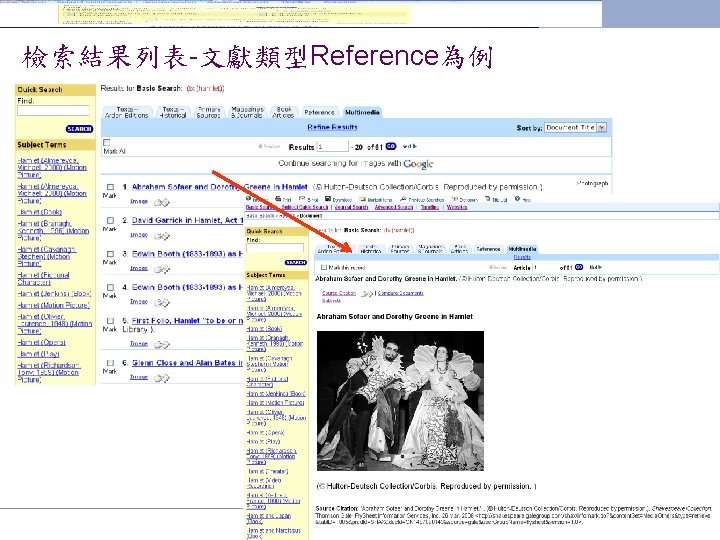Screen dimensions: 720x540
Task: Click the Find field in results Quick Search
Action: (x=53, y=111)
